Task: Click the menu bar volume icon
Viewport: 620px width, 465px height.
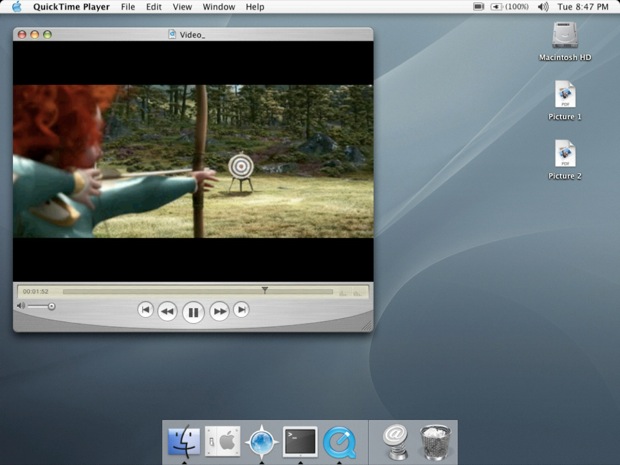Action: [543, 7]
